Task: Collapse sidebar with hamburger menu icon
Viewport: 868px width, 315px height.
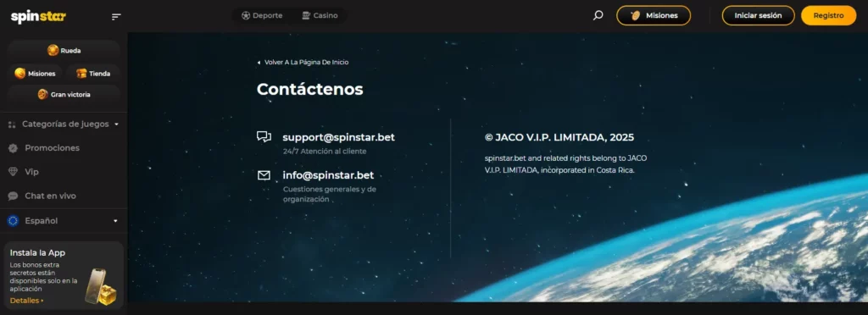Action: coord(116,17)
